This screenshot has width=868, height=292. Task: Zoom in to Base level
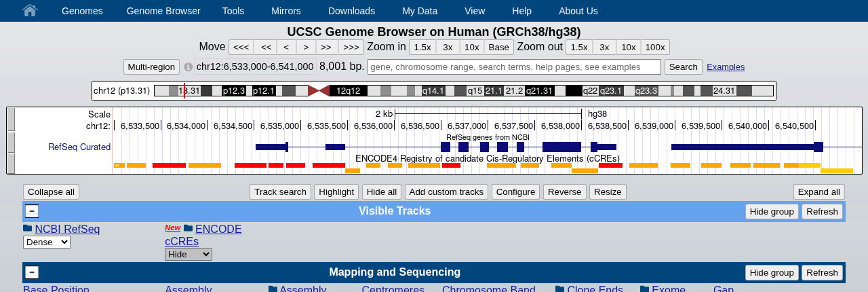pyautogui.click(x=499, y=47)
